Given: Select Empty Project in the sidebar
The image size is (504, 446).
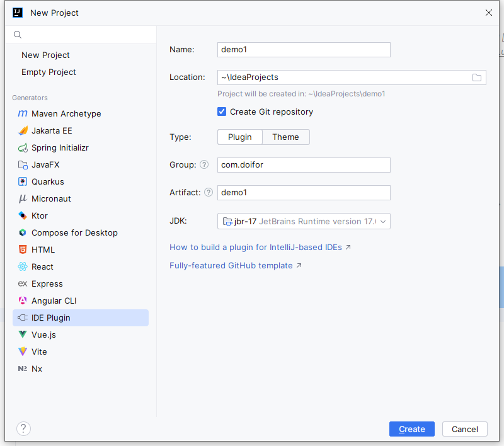Looking at the screenshot, I should pyautogui.click(x=49, y=72).
